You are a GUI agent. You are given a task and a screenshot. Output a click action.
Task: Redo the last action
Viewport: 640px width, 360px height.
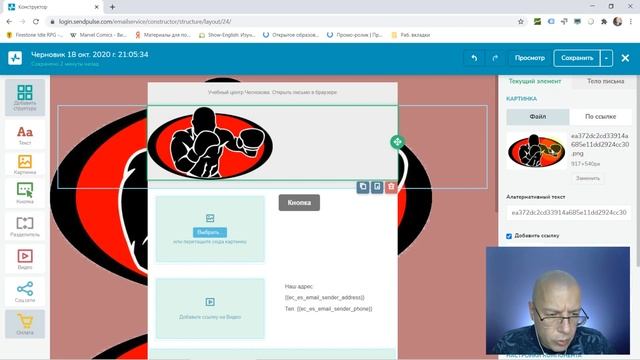495,58
